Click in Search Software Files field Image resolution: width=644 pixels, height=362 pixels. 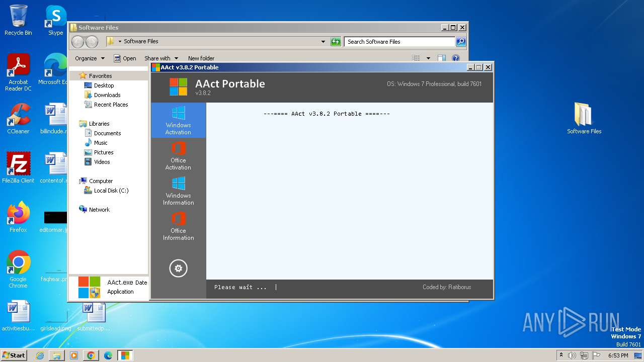click(x=400, y=42)
